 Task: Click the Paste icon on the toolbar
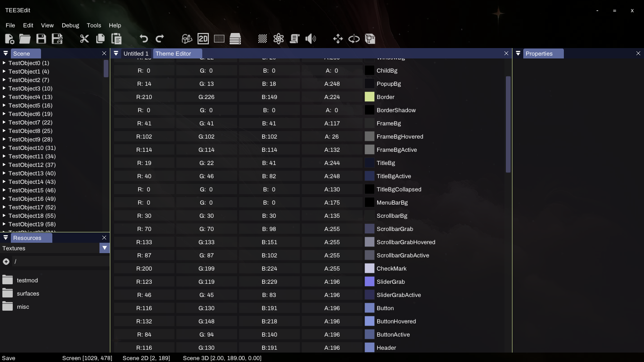116,39
